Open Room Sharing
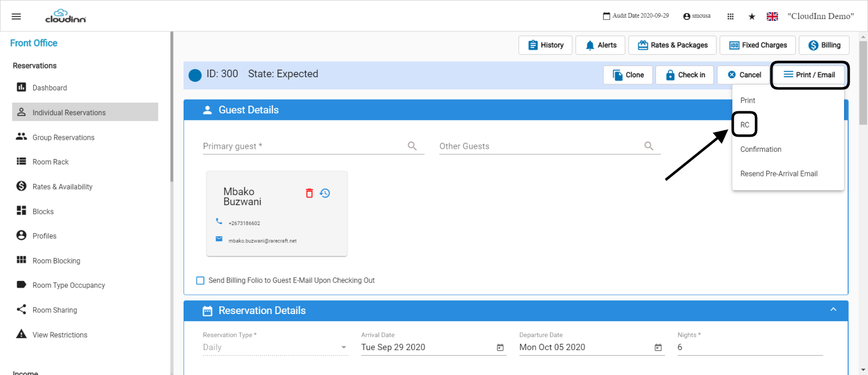The image size is (868, 375). coord(85,310)
